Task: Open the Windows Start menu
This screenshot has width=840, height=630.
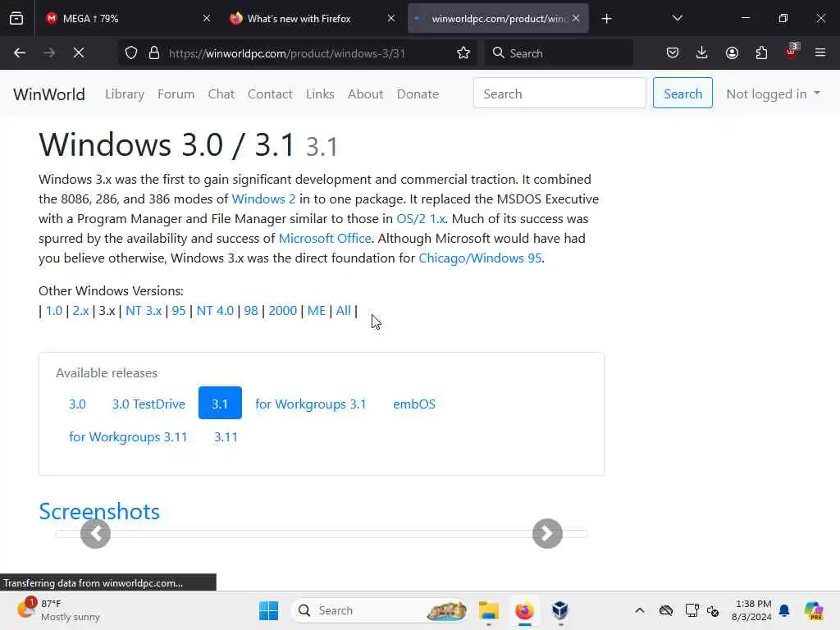Action: [x=268, y=610]
